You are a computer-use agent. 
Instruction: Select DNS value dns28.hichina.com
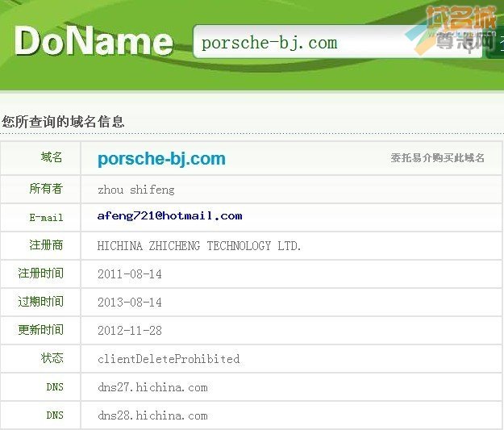pyautogui.click(x=152, y=415)
